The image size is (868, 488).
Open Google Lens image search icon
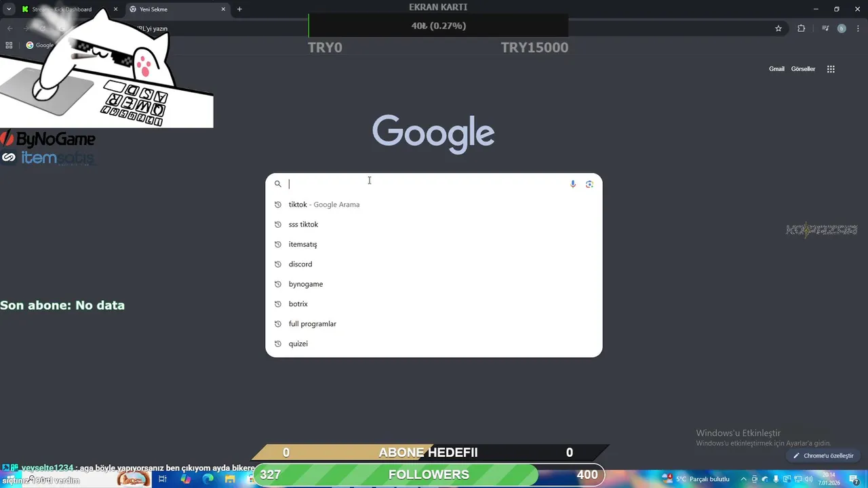589,184
